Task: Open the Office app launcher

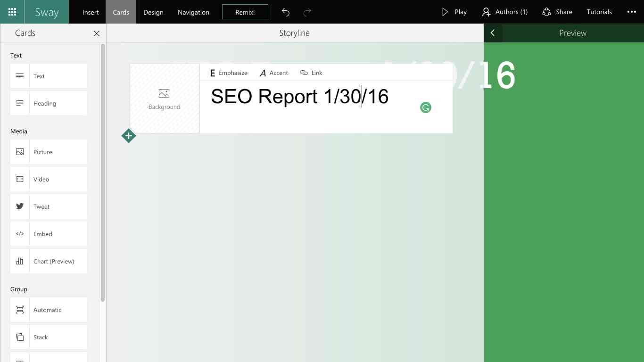Action: click(12, 12)
